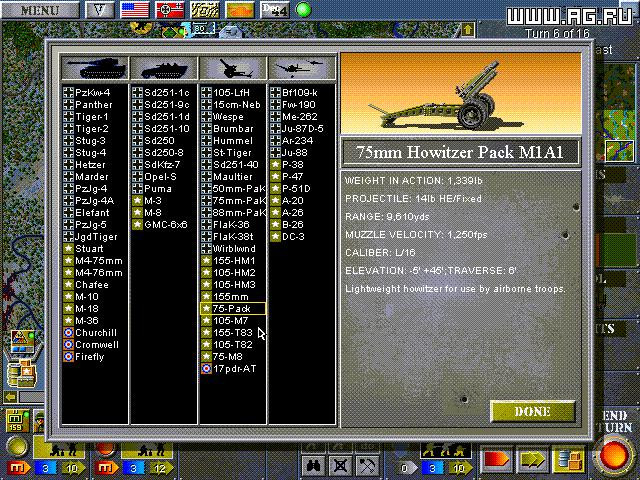Select Ju-87D-5 in aircraft list
Image resolution: width=640 pixels, height=480 pixels.
coord(302,129)
